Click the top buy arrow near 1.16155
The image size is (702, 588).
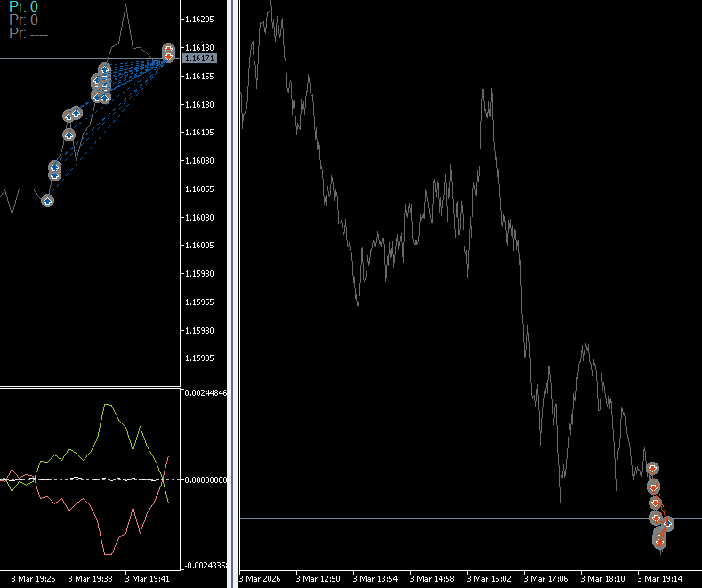pos(104,69)
